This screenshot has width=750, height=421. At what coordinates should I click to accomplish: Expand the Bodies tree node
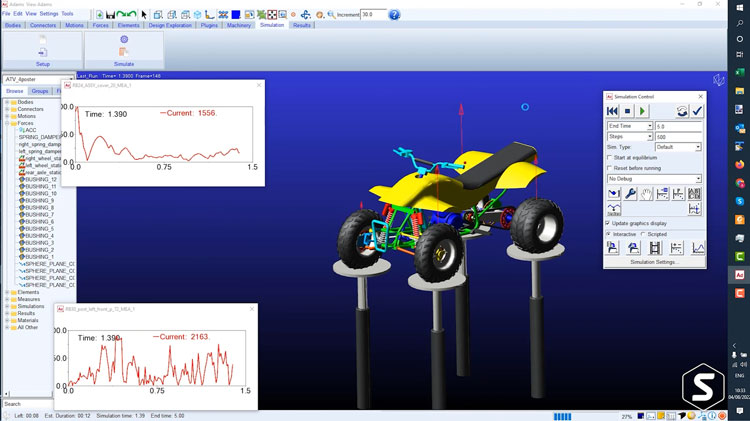7,102
